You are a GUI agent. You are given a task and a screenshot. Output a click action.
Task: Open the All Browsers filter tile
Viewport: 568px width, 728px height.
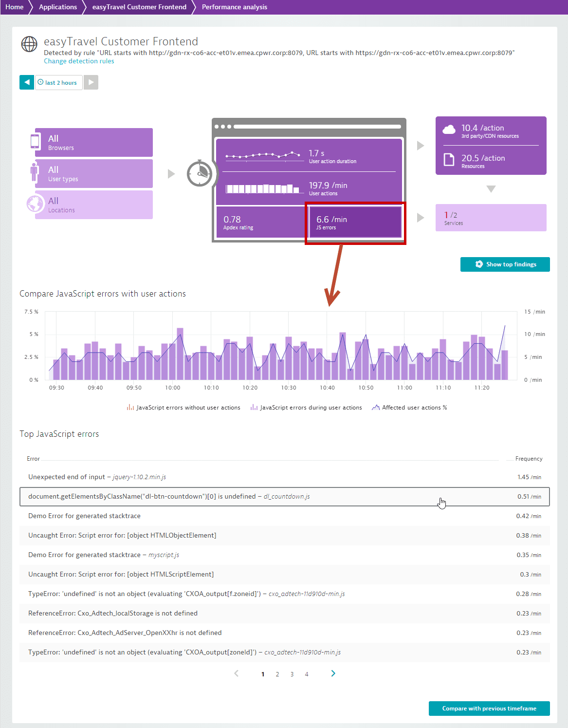[94, 142]
